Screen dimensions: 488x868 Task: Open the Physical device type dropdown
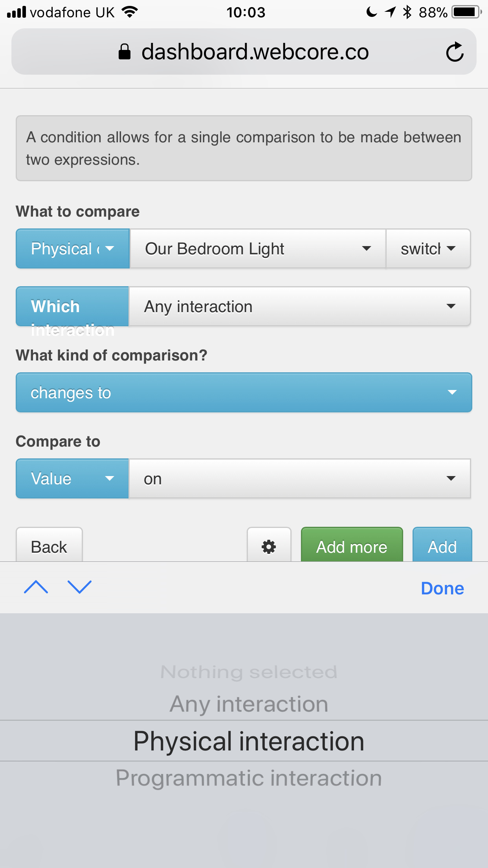tap(73, 248)
